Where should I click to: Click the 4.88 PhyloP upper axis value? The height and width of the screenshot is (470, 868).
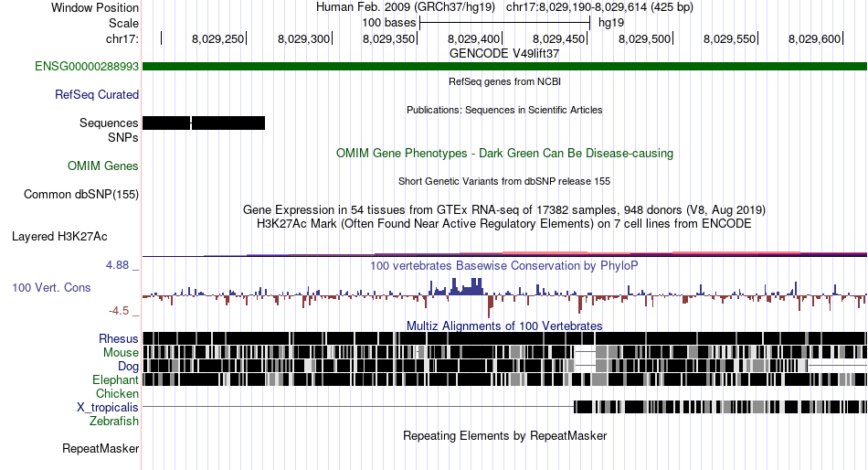point(117,265)
